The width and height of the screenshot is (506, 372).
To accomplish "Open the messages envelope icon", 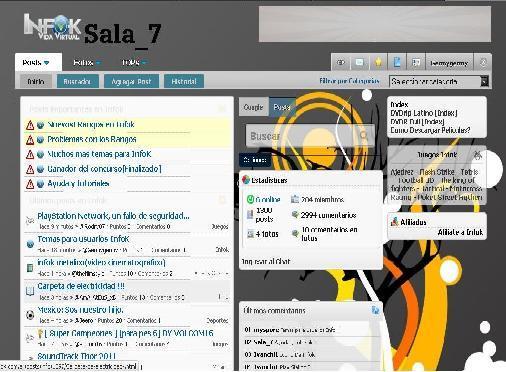I will pos(359,62).
